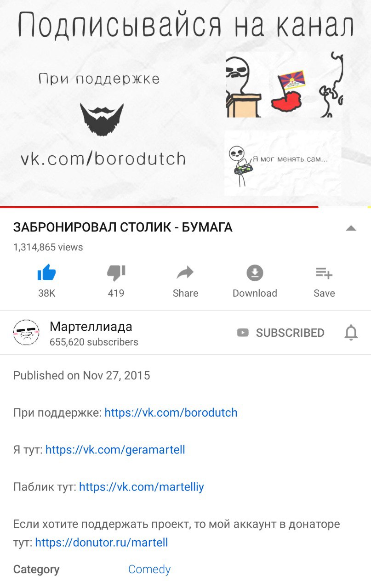This screenshot has width=371, height=588.
Task: Select the Comedy category link
Action: pyautogui.click(x=149, y=570)
